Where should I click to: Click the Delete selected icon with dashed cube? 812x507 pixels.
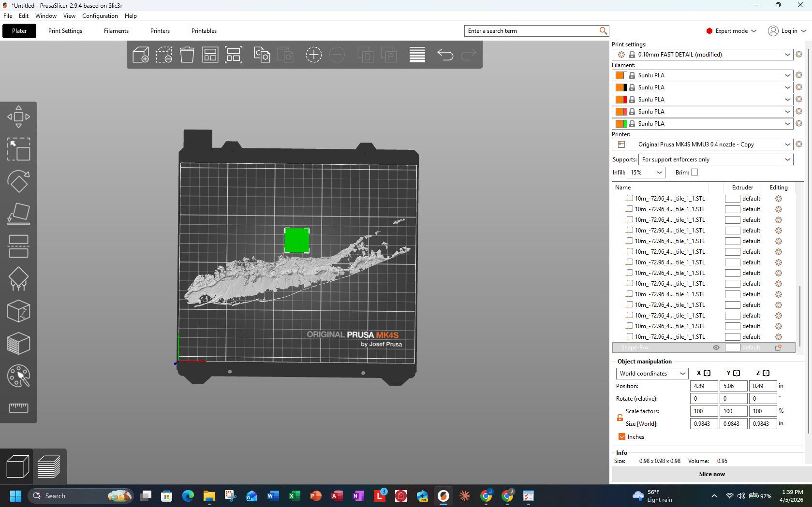(164, 55)
